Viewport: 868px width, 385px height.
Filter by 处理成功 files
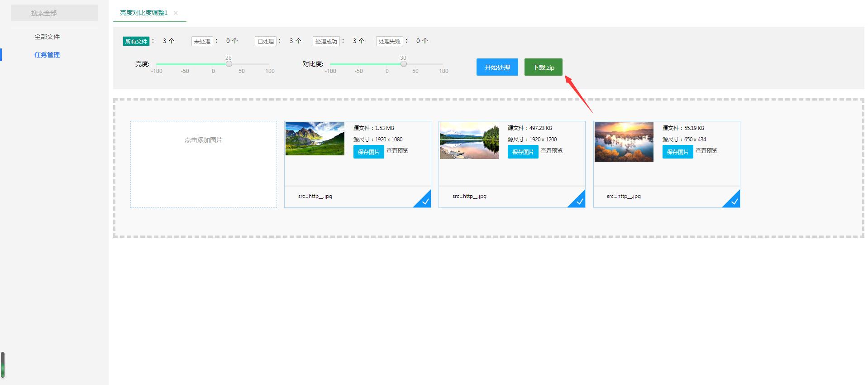click(326, 41)
